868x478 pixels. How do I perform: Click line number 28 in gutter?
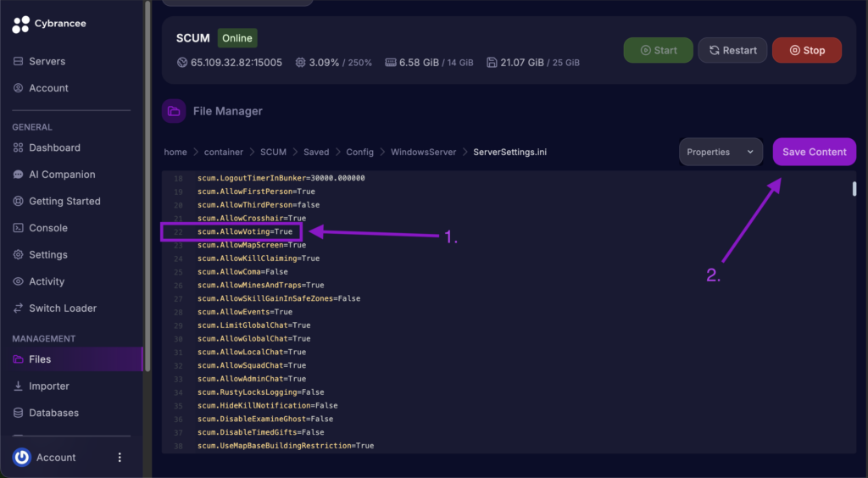point(178,312)
